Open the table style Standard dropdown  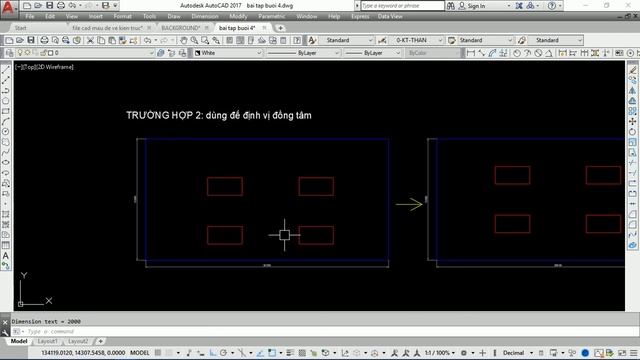point(510,40)
